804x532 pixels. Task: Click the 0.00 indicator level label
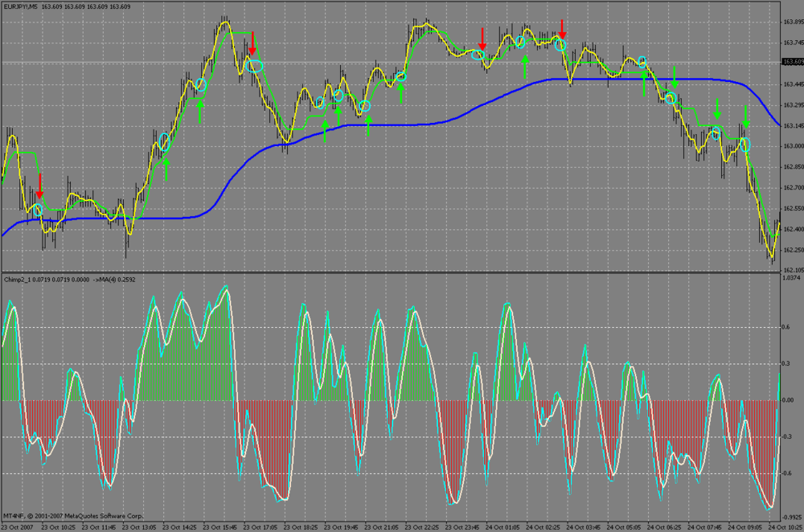coord(788,400)
